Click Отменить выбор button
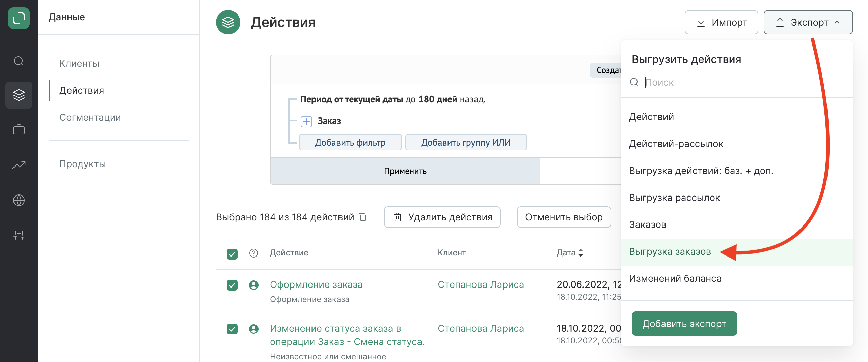 [564, 217]
